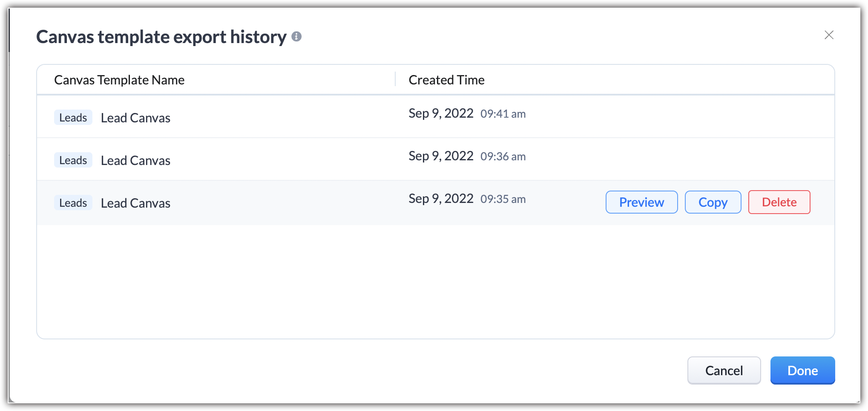Screen dimensions: 868x411
Task: Preview the 09:35 am Lead Canvas export
Action: pos(641,202)
